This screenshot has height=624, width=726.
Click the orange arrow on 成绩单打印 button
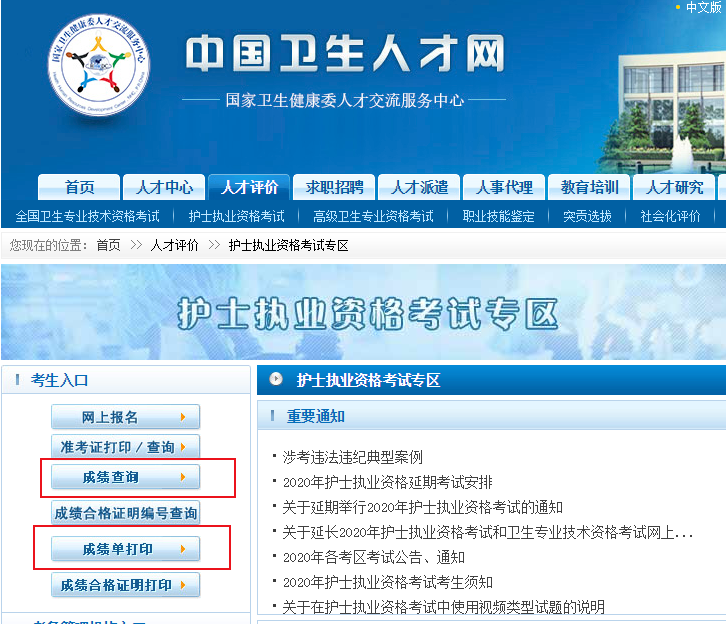click(182, 549)
